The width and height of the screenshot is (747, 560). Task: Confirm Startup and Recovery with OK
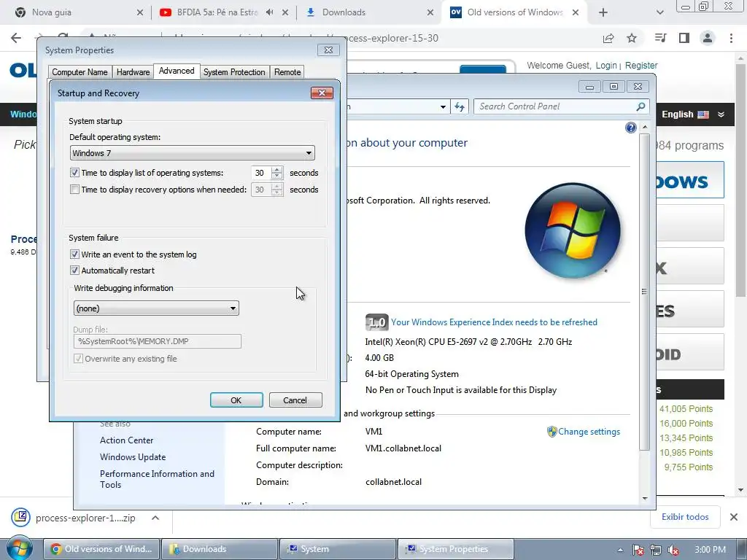[x=236, y=400]
